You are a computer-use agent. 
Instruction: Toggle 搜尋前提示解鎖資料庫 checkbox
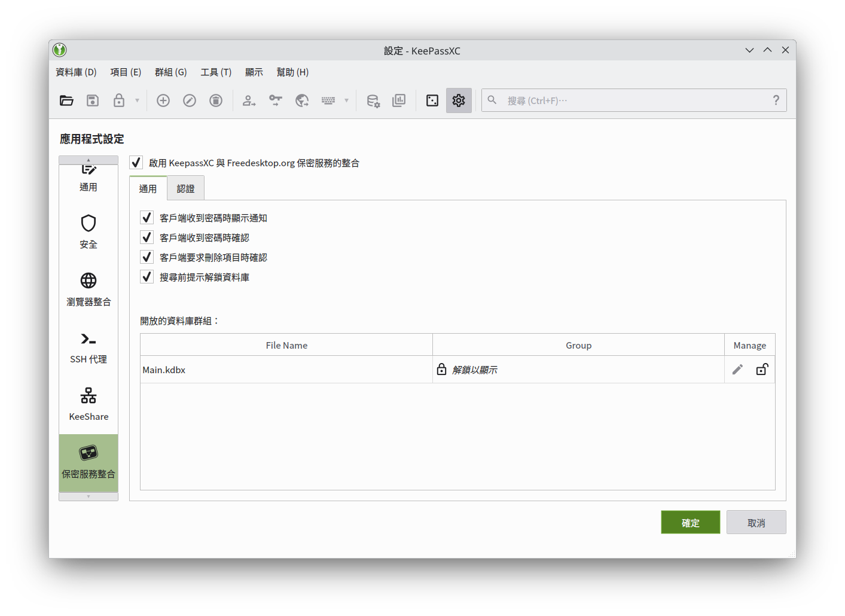point(147,277)
